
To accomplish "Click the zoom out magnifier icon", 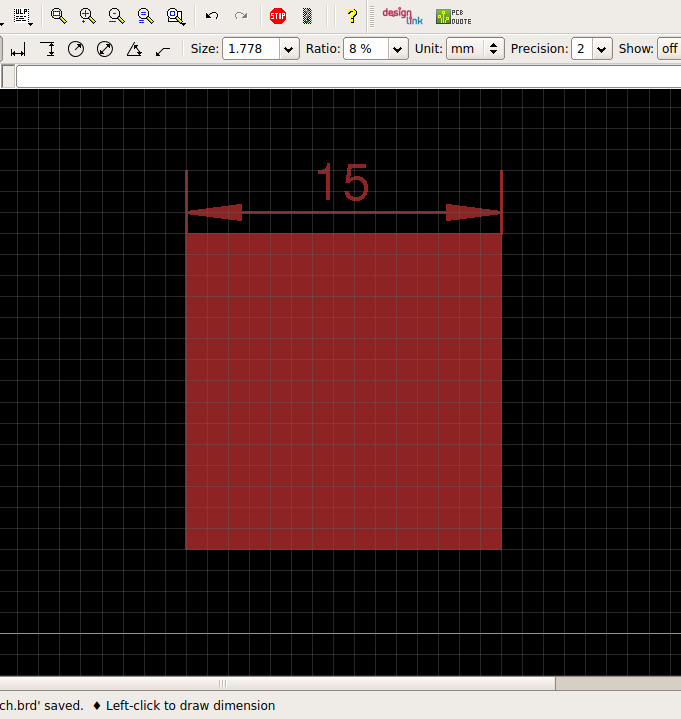I will (x=116, y=16).
